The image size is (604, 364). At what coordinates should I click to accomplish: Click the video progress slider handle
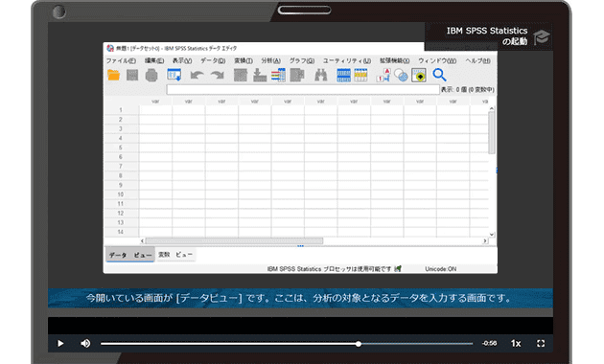click(x=359, y=344)
